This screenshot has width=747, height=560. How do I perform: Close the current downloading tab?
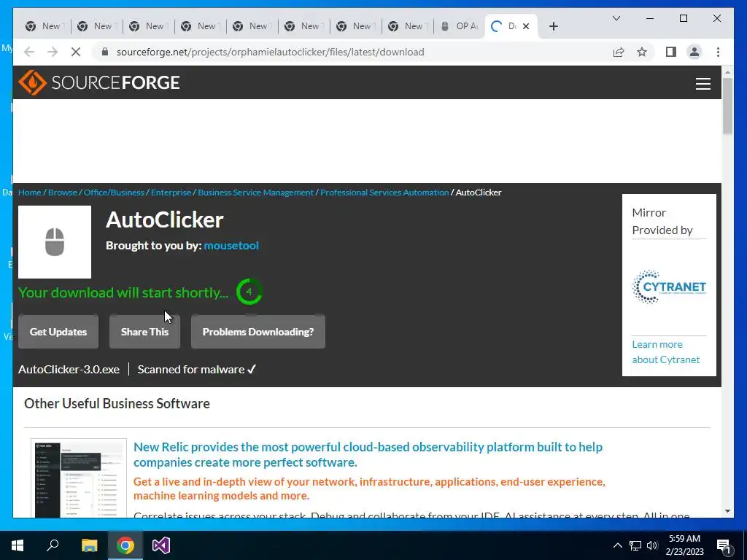526,26
